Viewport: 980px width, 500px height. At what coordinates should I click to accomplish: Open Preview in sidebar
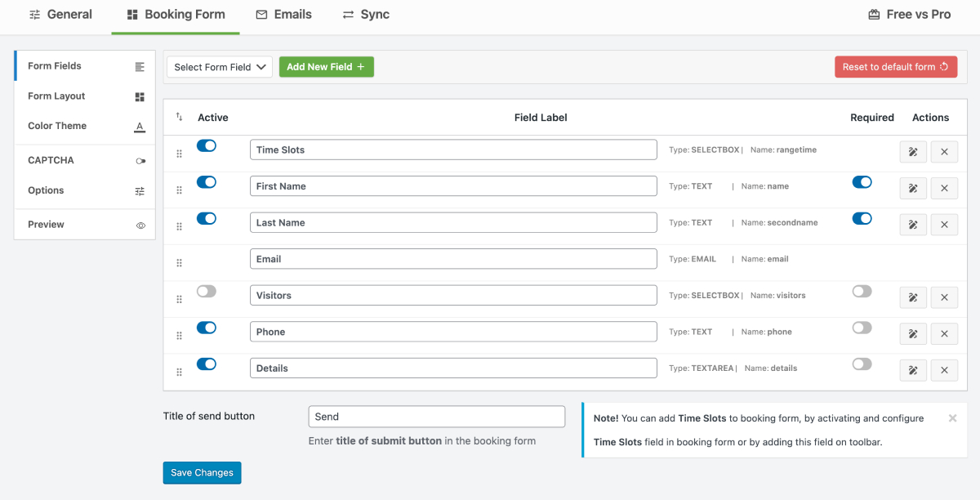pyautogui.click(x=85, y=225)
